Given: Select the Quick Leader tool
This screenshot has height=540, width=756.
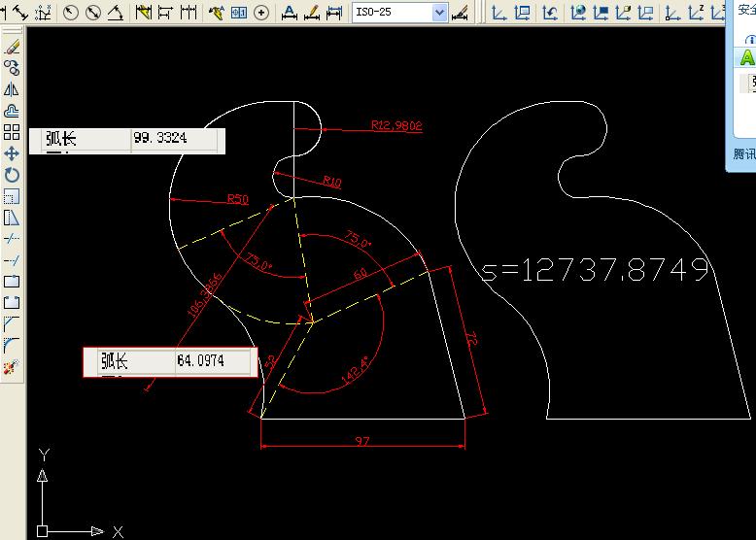Looking at the screenshot, I should 216,12.
